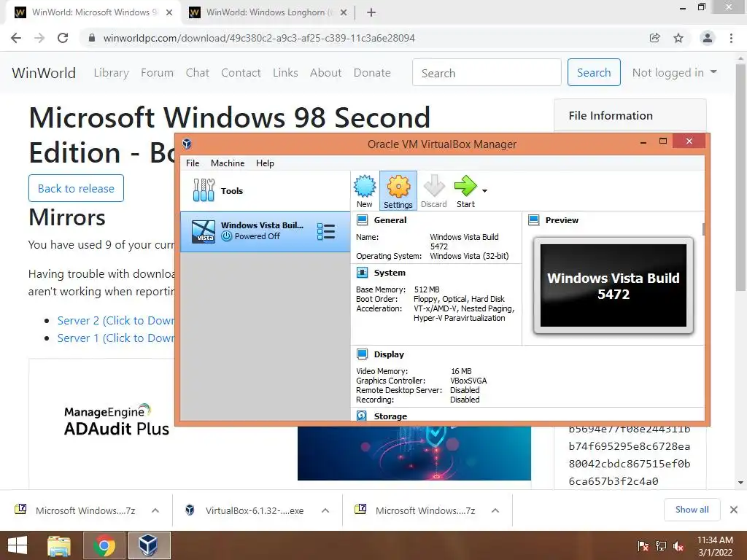Click the taskbar clock 11:34 AM
Viewport: 747px width, 560px height.
click(x=715, y=546)
